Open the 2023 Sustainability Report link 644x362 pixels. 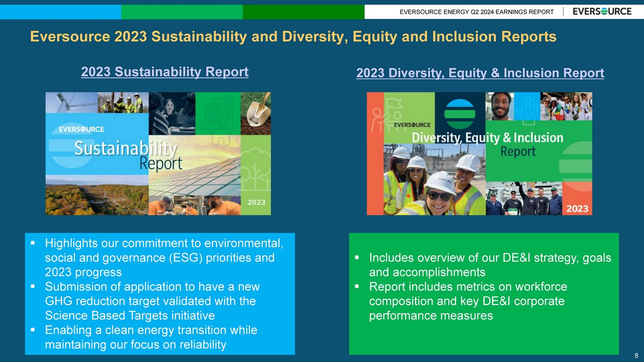click(164, 72)
